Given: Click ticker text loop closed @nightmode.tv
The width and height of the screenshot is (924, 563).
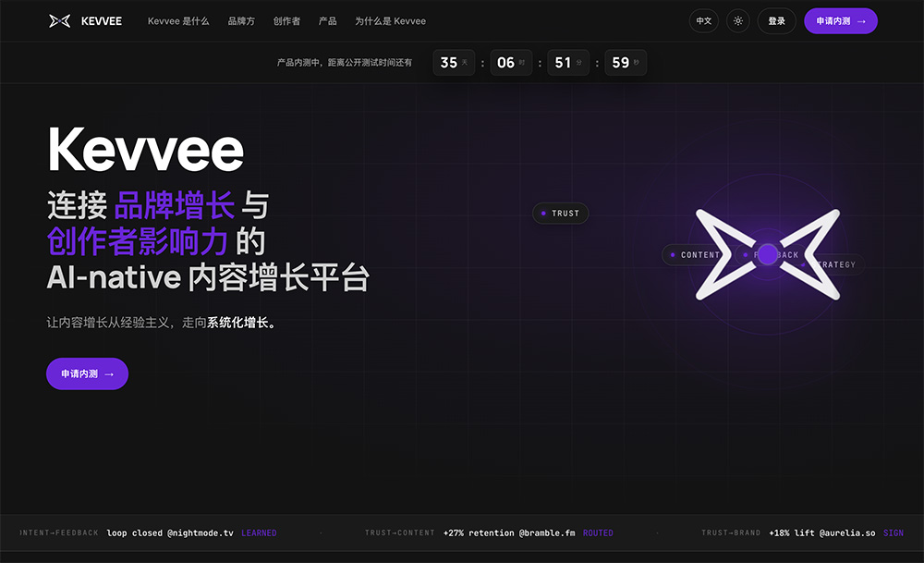Looking at the screenshot, I should [x=170, y=532].
